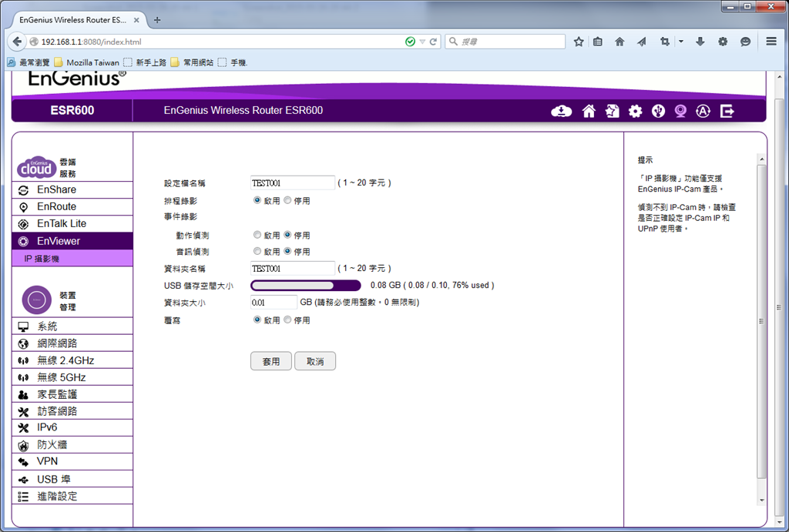The image size is (789, 532).
Task: Open Mozilla Taiwan bookmark
Action: pos(87,62)
